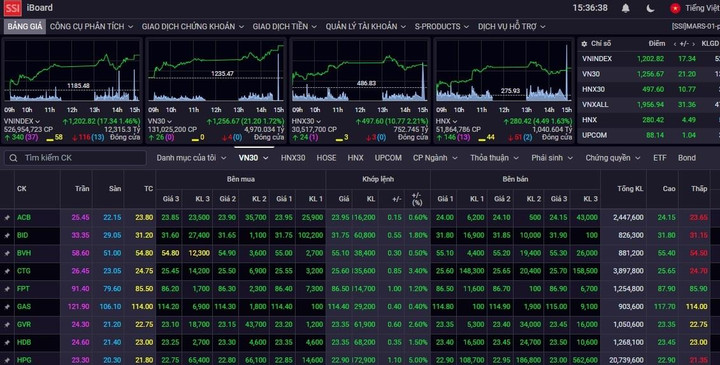Switch to UPCOM tab

coord(388,158)
